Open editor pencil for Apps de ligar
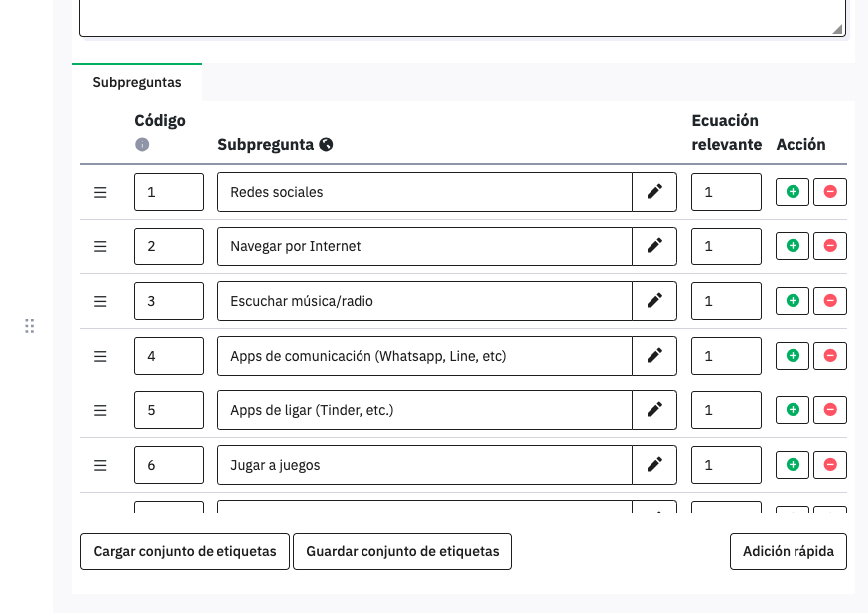This screenshot has width=868, height=613. coord(654,409)
